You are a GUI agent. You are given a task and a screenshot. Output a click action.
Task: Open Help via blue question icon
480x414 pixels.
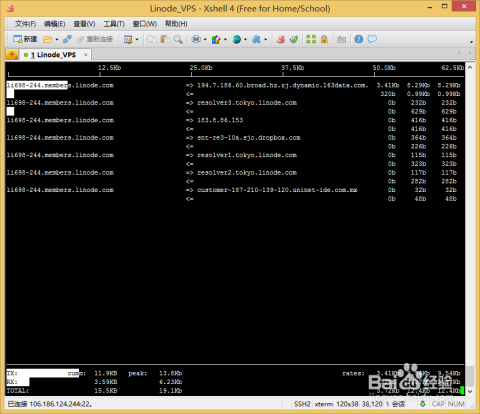point(359,39)
